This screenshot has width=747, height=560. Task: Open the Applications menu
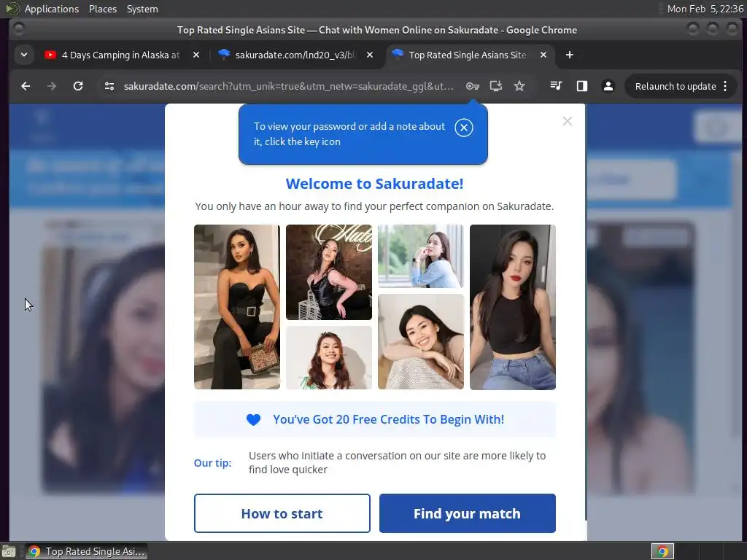tap(52, 9)
